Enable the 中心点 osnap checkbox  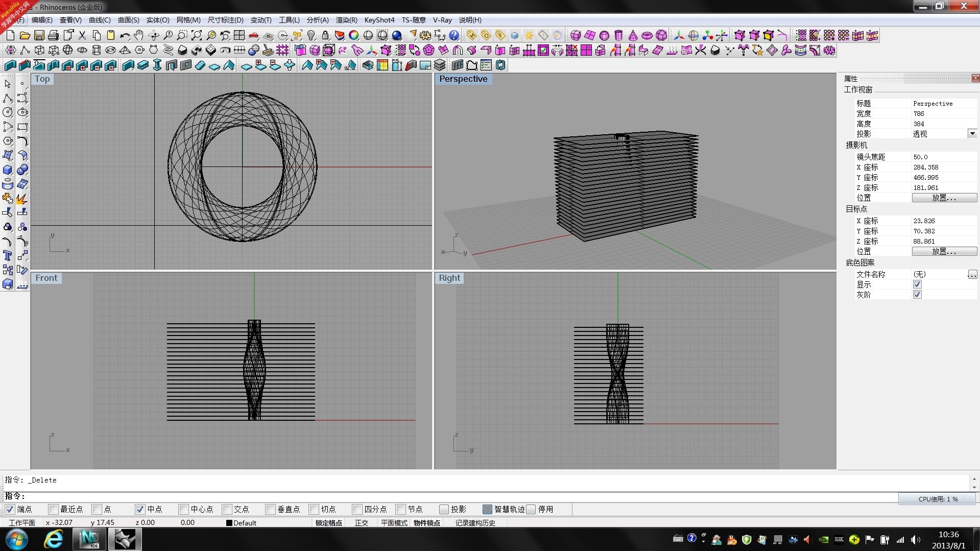pos(183,509)
